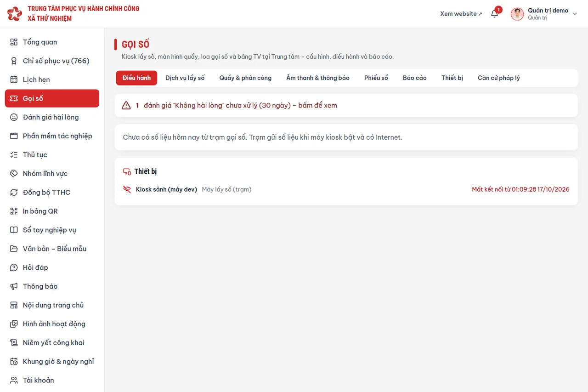This screenshot has height=392, width=588.
Task: Click the Đánh giá hài lòng smiley icon
Action: point(14,117)
